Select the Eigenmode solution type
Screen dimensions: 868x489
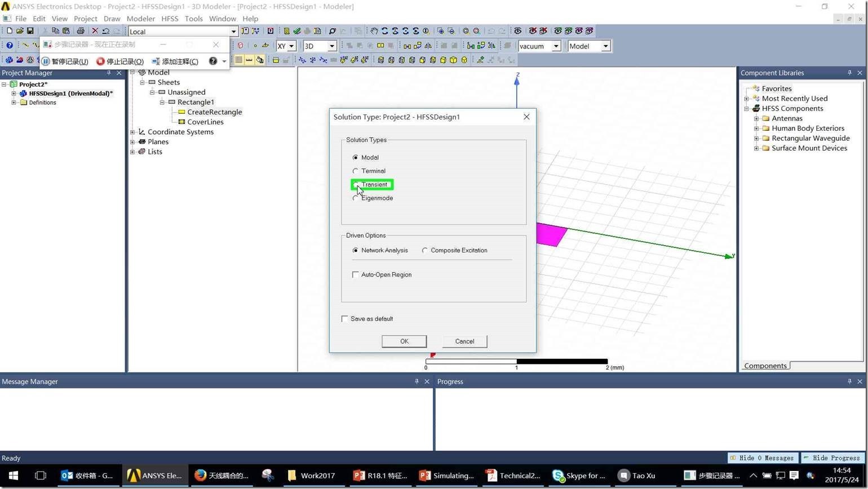click(373, 198)
